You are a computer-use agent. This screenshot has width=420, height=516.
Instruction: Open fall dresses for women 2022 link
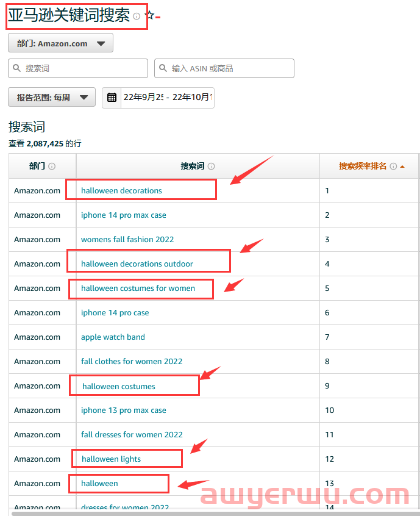coord(132,435)
